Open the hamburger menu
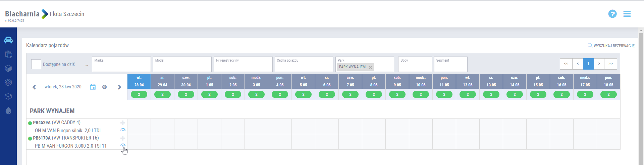This screenshot has width=644, height=165. pos(627,14)
